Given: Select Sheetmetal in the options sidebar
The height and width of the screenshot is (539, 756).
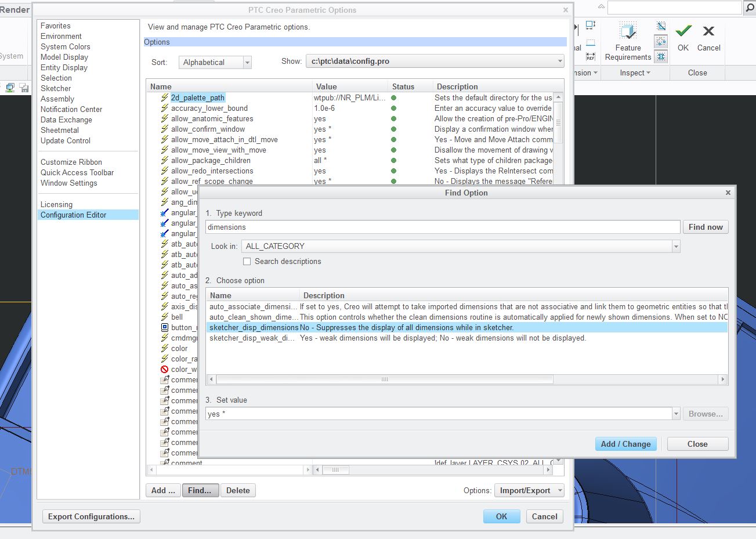Looking at the screenshot, I should [60, 130].
